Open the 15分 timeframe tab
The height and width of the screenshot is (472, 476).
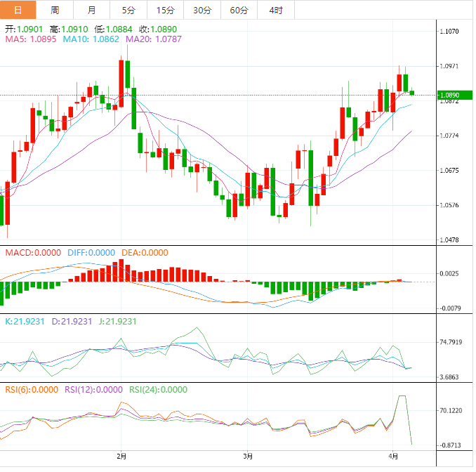click(x=165, y=10)
